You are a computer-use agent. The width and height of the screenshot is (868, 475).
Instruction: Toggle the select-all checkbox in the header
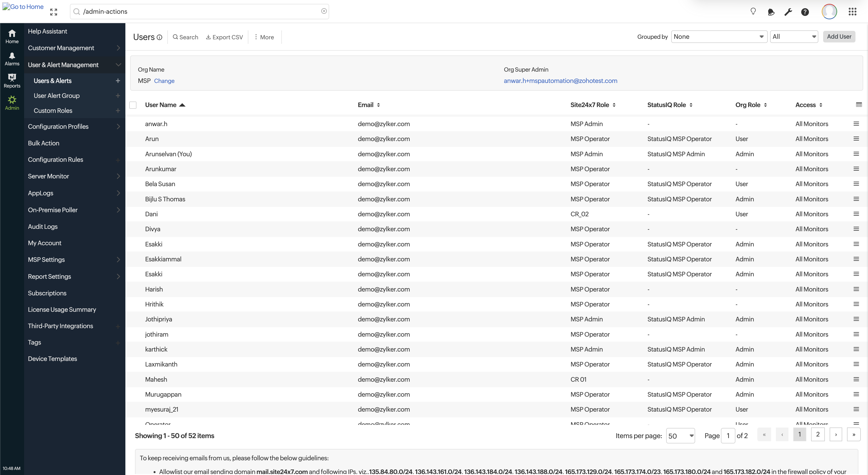click(x=133, y=105)
